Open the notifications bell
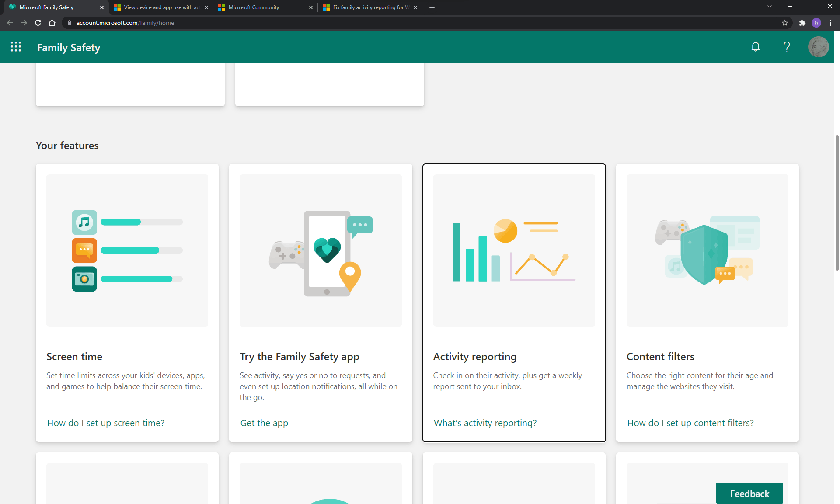The height and width of the screenshot is (504, 840). pyautogui.click(x=755, y=47)
